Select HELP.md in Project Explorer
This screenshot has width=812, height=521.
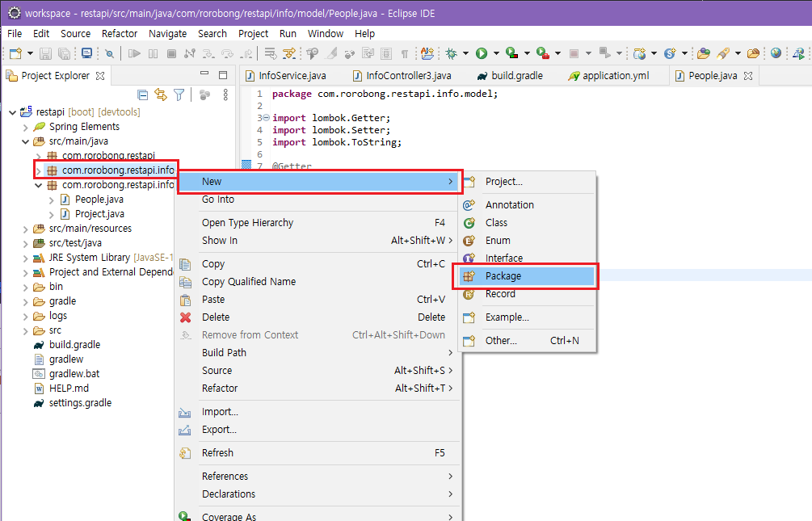click(69, 389)
